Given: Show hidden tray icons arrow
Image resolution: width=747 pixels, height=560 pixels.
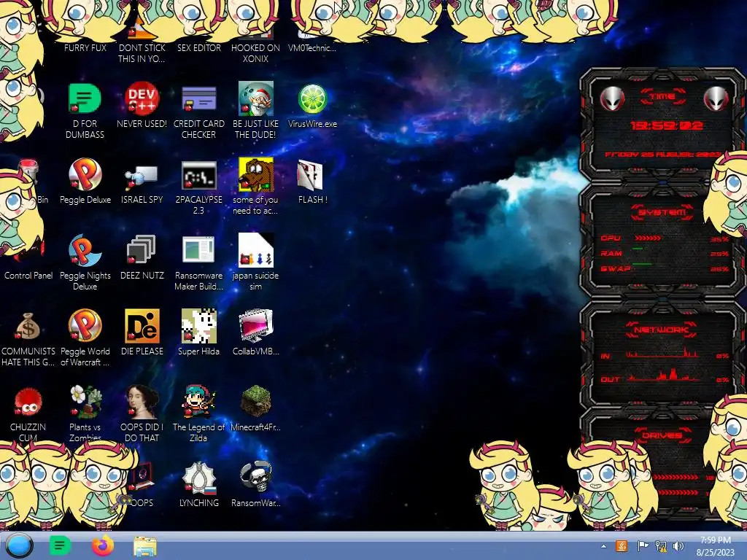Looking at the screenshot, I should pos(603,546).
